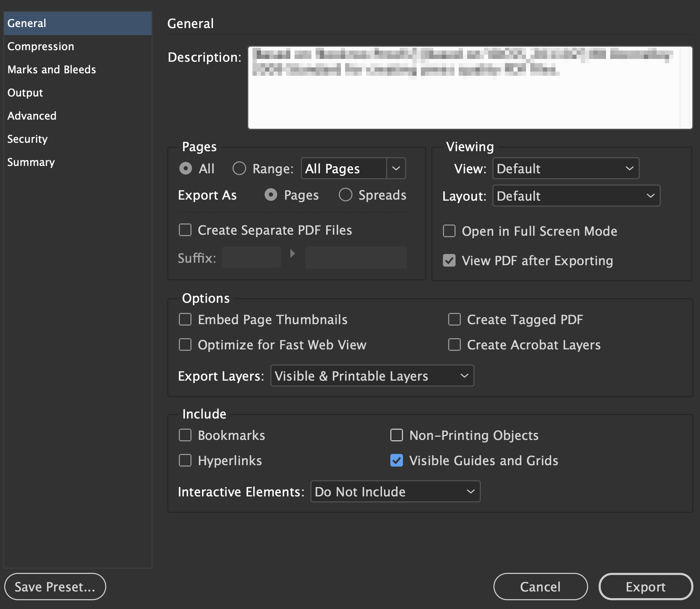Select the Spreads export option

346,195
